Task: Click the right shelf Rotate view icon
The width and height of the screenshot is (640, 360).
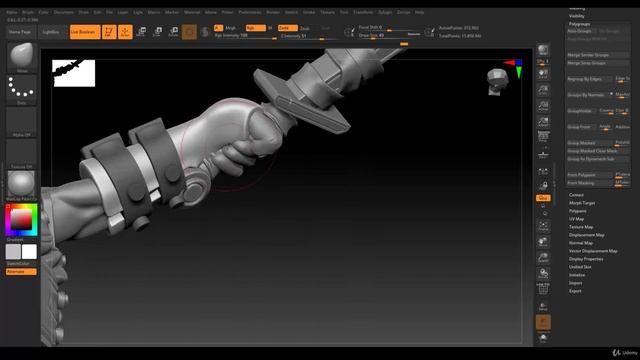Action: click(543, 273)
